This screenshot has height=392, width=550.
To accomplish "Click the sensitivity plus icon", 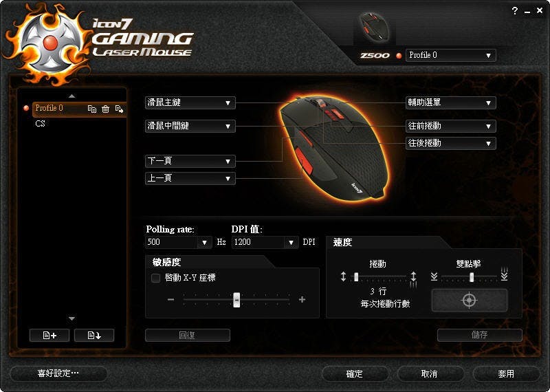I will click(x=302, y=299).
